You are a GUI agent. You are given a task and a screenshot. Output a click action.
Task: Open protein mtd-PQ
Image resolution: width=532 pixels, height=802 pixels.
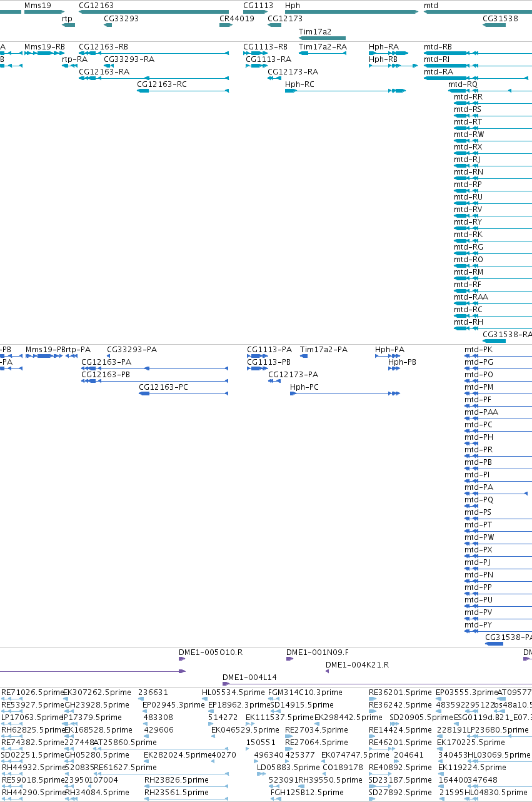click(x=479, y=500)
